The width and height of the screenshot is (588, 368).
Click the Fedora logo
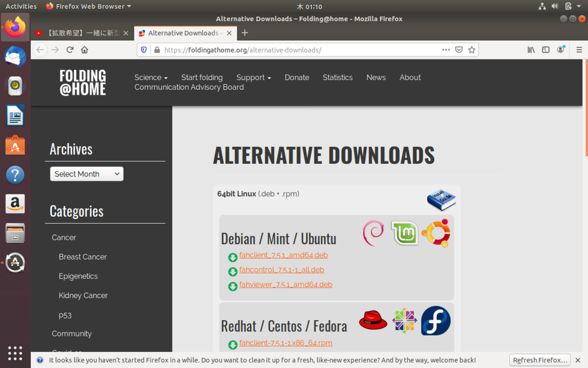[436, 320]
